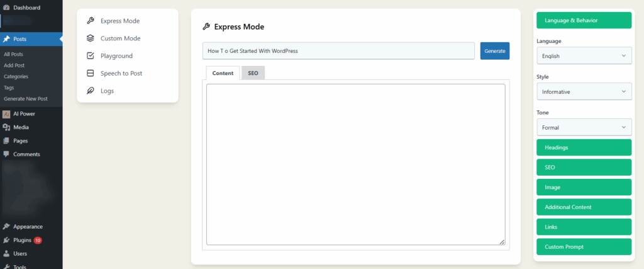Open Express Mode from the side menu
The image size is (644, 269).
click(120, 21)
